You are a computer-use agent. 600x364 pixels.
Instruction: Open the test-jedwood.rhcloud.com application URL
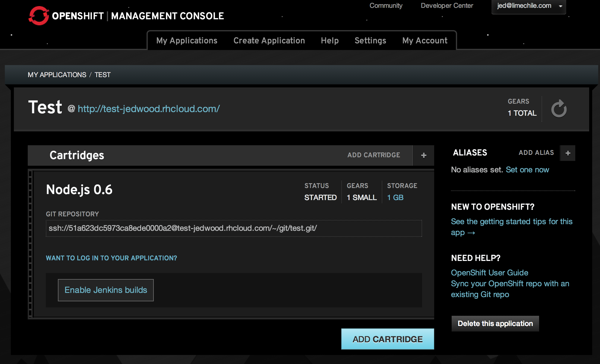point(148,109)
